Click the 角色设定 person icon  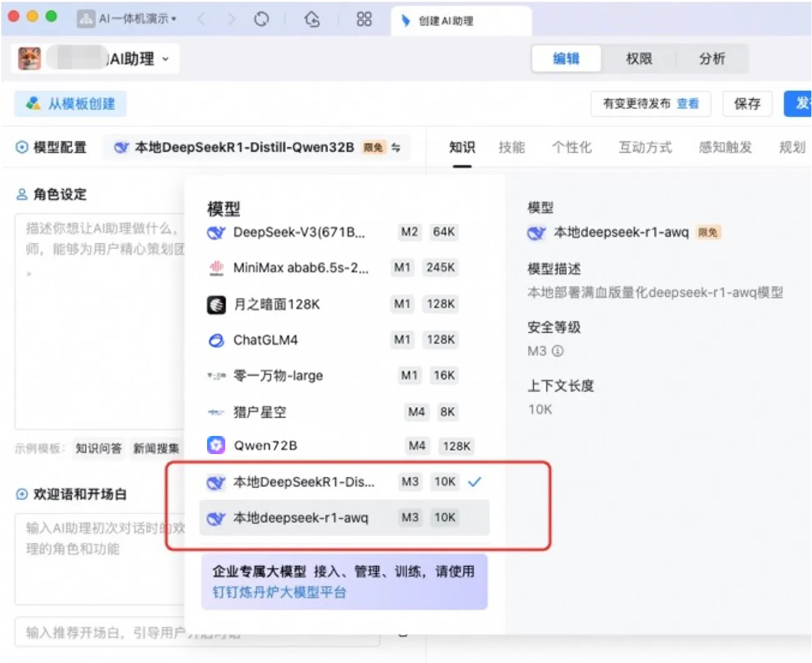22,195
